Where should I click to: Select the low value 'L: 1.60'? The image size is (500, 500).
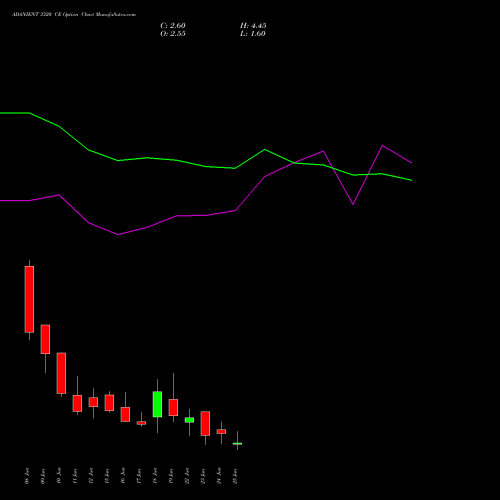[x=253, y=34]
